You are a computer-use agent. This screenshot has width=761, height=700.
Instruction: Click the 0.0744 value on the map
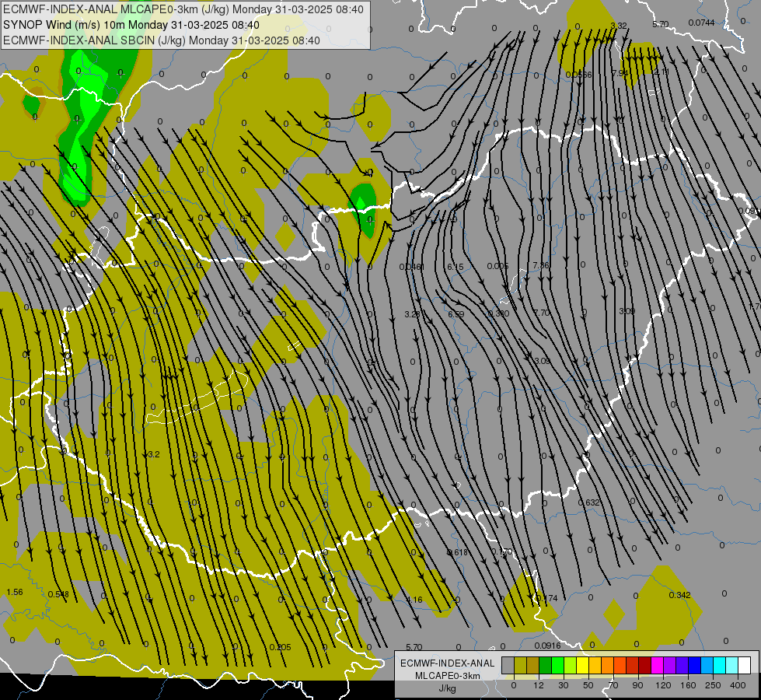701,23
